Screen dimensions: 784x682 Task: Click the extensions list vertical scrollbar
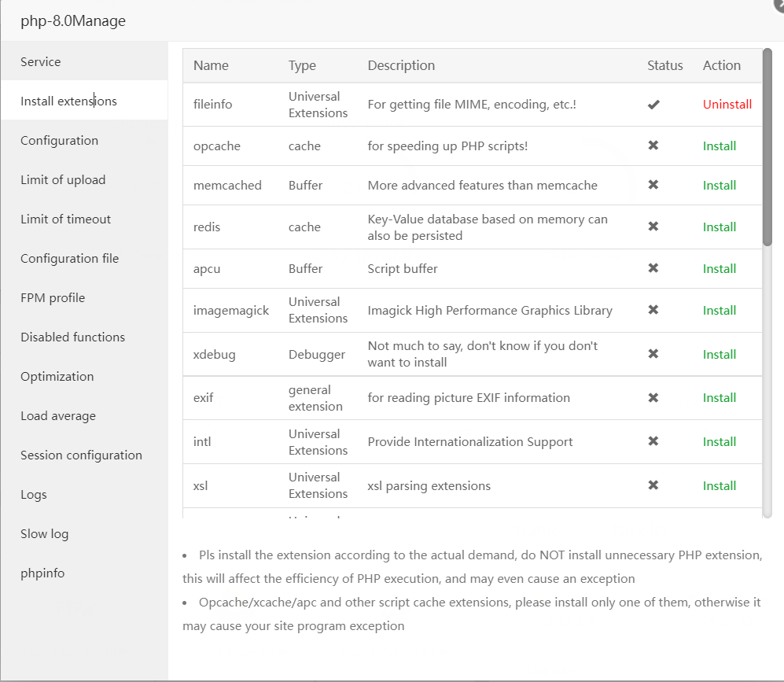point(767,149)
